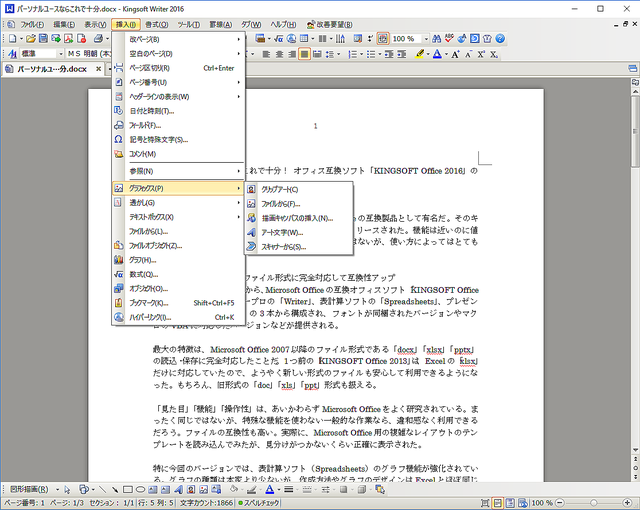Open the 書式(O) menu
This screenshot has height=510, width=640.
pyautogui.click(x=157, y=24)
